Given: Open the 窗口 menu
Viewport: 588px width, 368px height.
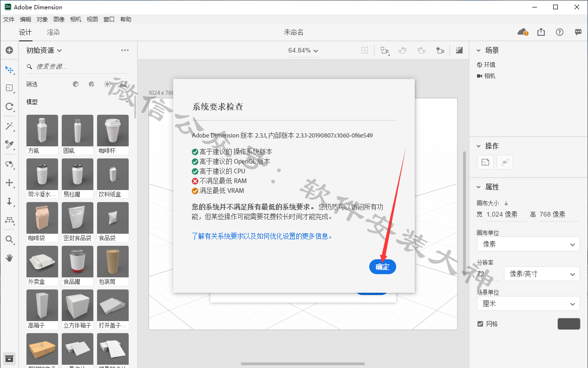Looking at the screenshot, I should coord(109,19).
